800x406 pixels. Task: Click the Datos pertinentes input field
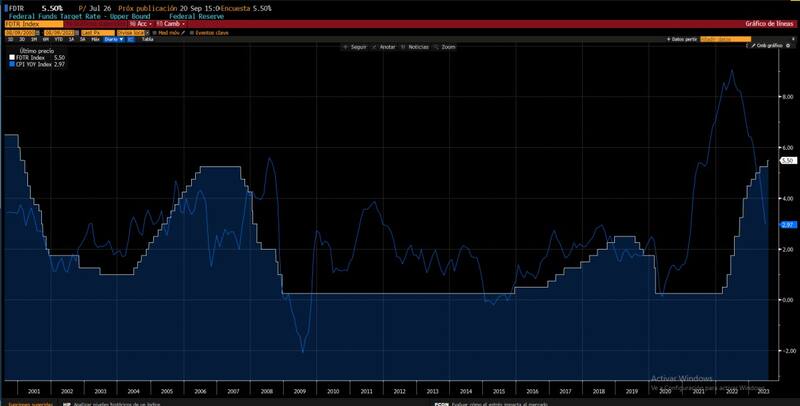point(718,39)
